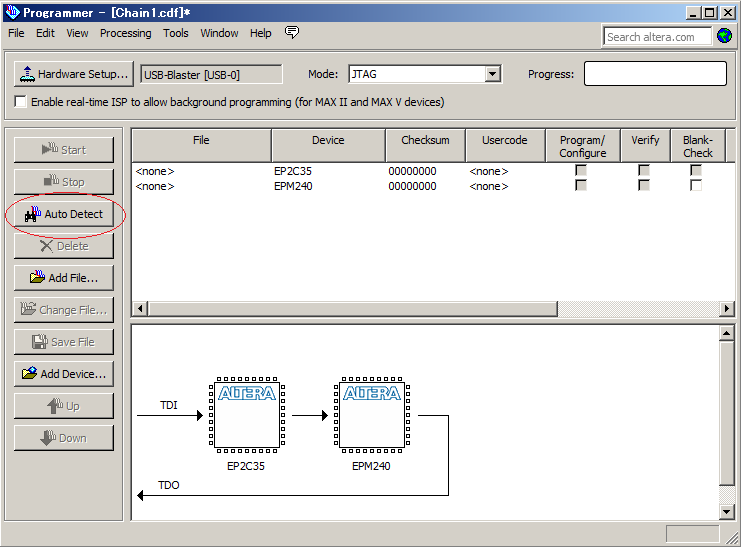The width and height of the screenshot is (741, 547).
Task: Click Change File button
Action: (64, 310)
